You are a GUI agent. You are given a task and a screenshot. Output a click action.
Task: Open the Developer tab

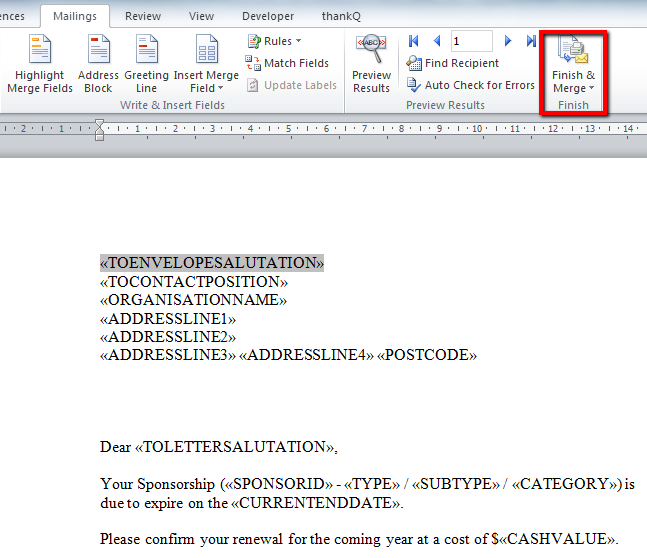268,16
